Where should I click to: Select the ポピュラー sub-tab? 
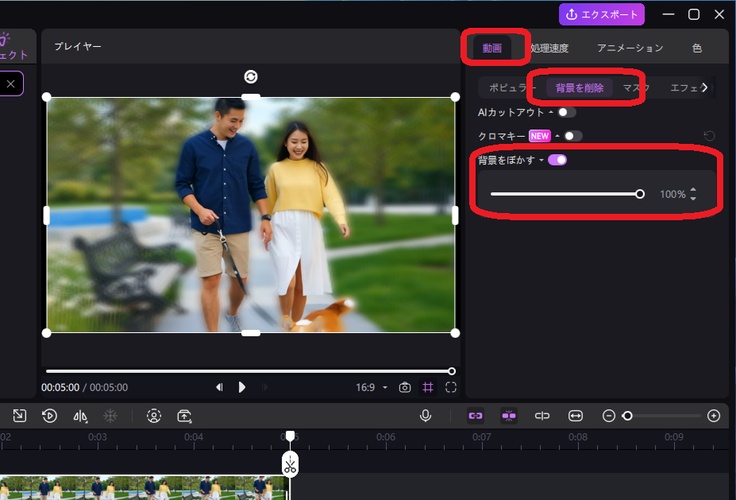pos(512,88)
